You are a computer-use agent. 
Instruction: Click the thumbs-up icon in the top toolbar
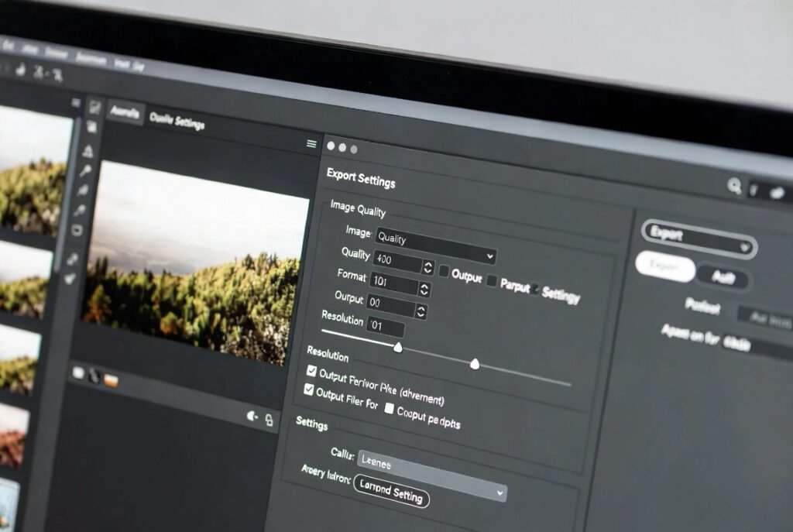(19, 70)
